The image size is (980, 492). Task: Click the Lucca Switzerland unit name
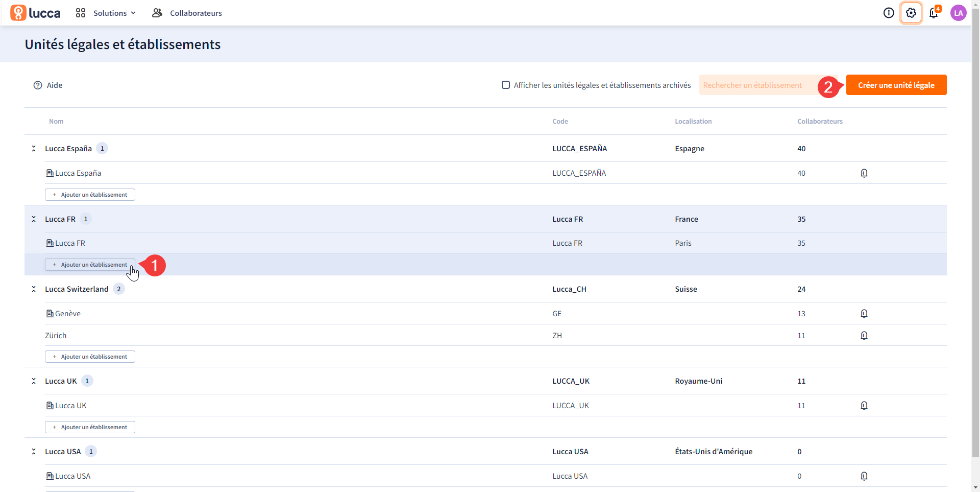(x=77, y=289)
